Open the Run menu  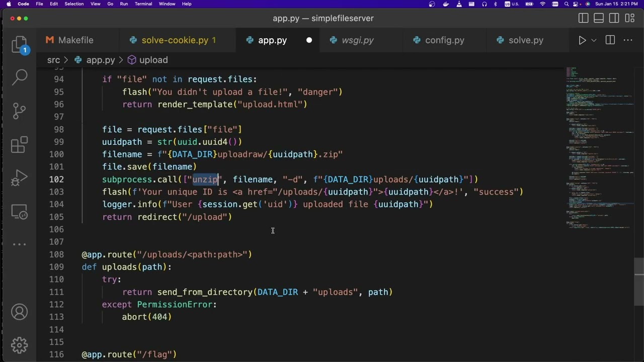pyautogui.click(x=124, y=4)
